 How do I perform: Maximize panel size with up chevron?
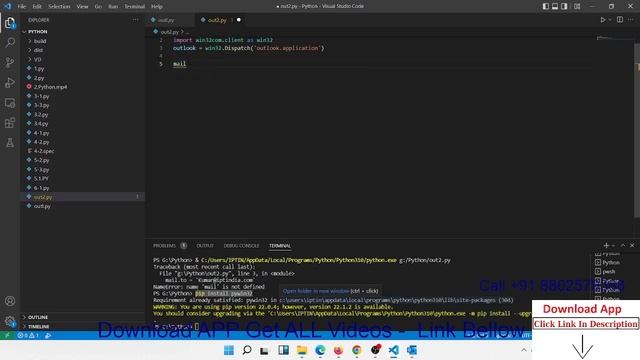623,245
